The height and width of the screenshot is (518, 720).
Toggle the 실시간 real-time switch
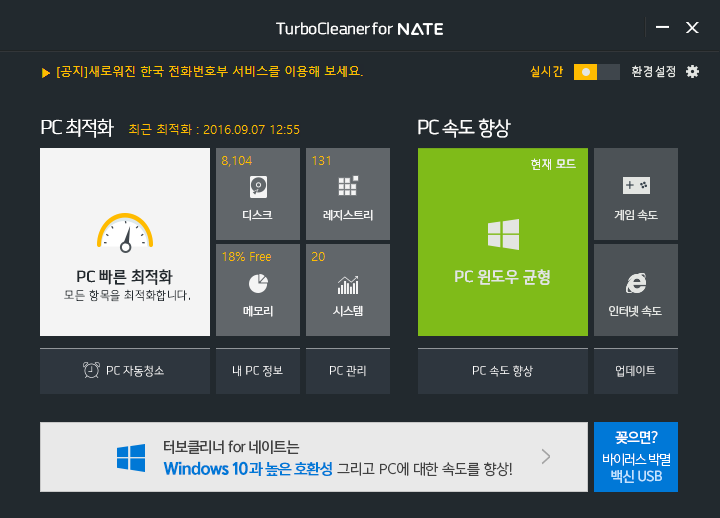pyautogui.click(x=596, y=72)
